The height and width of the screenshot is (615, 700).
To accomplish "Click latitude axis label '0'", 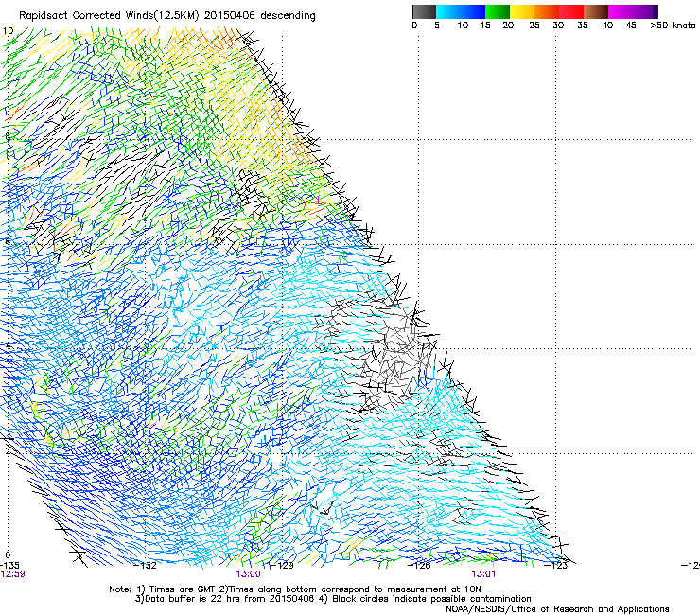I will 8,555.
